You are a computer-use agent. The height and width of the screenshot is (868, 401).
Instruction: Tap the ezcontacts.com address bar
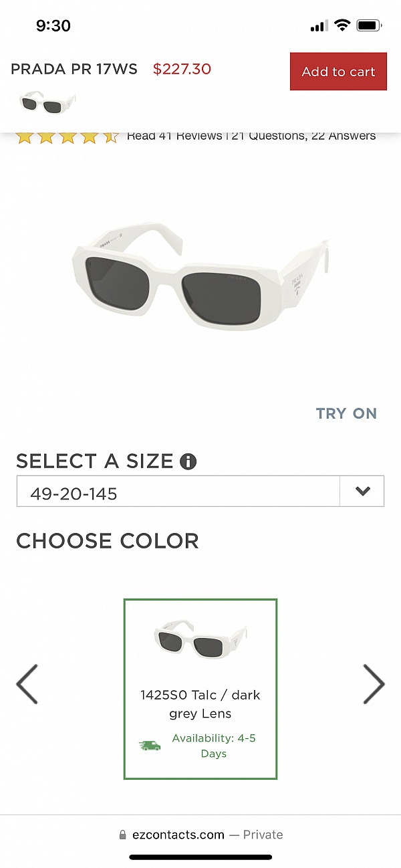click(x=200, y=835)
